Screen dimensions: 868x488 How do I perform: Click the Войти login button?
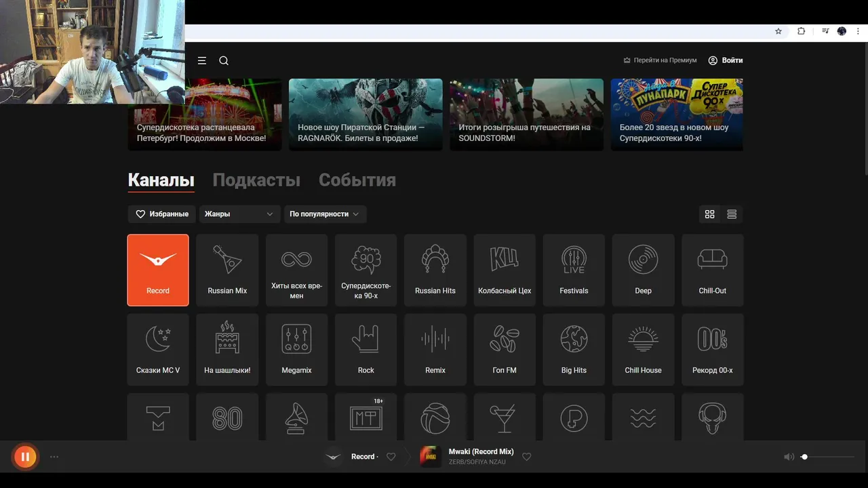click(x=726, y=60)
